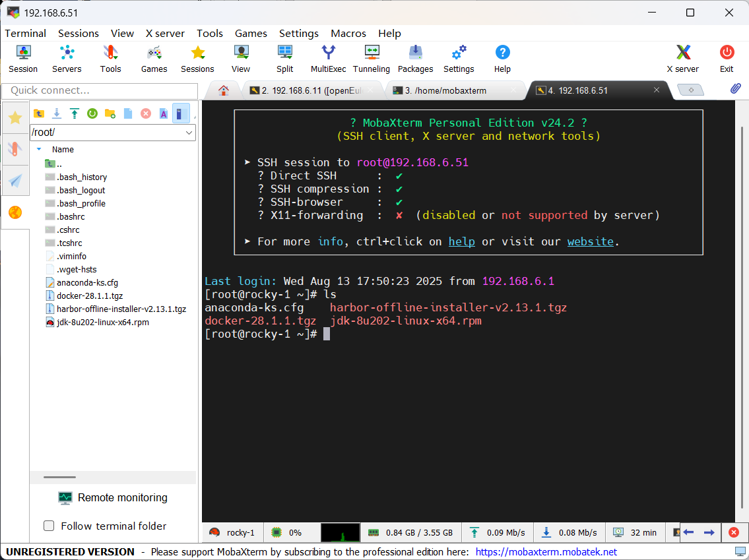Select harbor-offline-installer-v2.13.1.tgz in the SFTP list
Viewport: 749px width, 560px height.
click(x=121, y=309)
